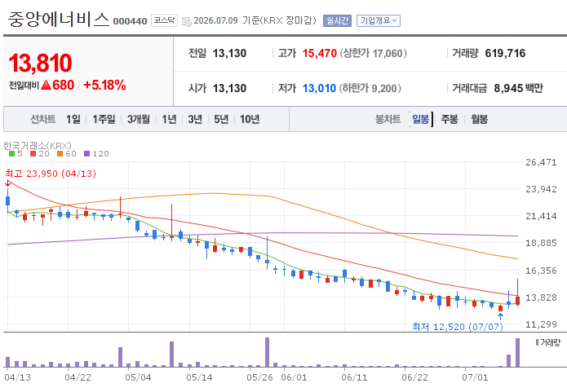
Task: Click the 07/01 date axis label
Action: pyautogui.click(x=475, y=377)
